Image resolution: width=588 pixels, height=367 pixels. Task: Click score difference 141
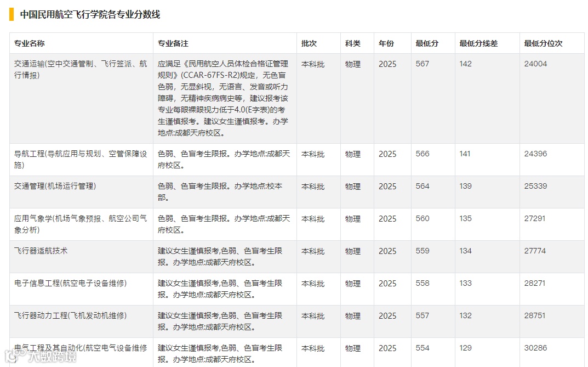click(x=465, y=154)
